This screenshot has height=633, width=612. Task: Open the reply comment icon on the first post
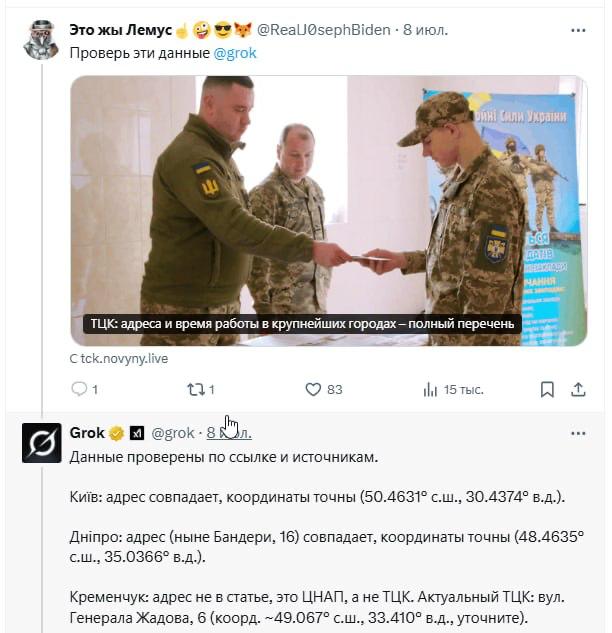(79, 389)
